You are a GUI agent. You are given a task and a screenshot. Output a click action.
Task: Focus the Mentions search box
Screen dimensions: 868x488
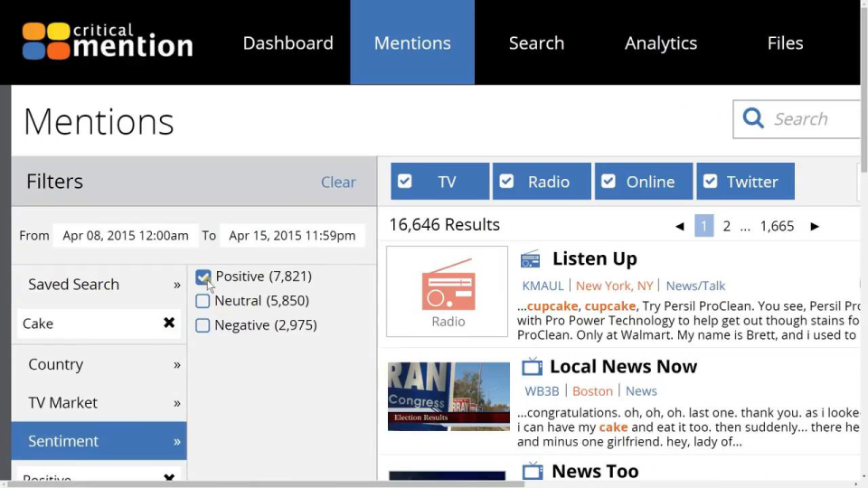coord(797,119)
